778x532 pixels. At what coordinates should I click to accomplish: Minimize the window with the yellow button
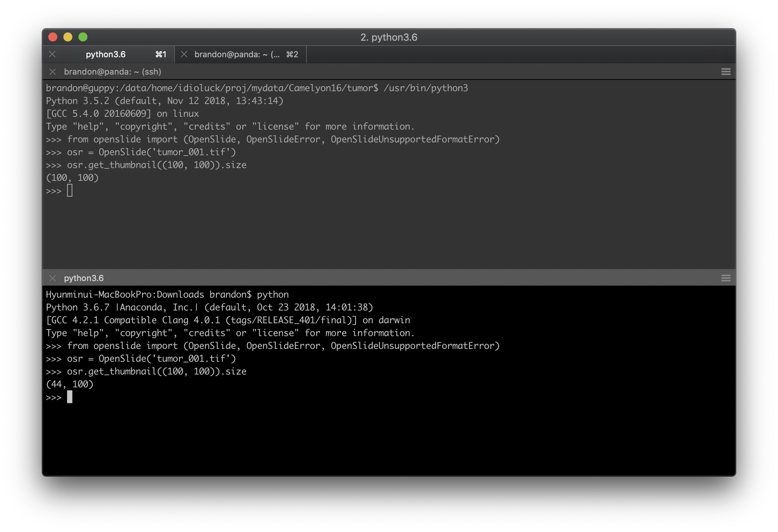tap(68, 37)
